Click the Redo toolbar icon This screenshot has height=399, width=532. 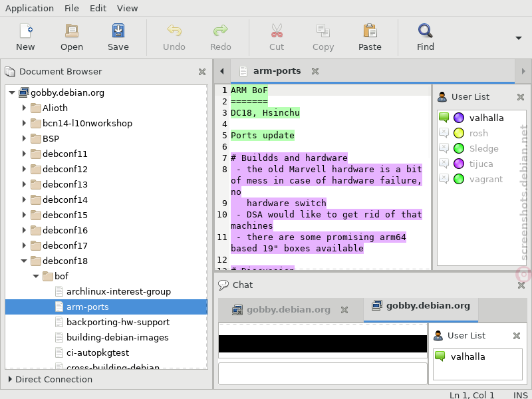(221, 31)
